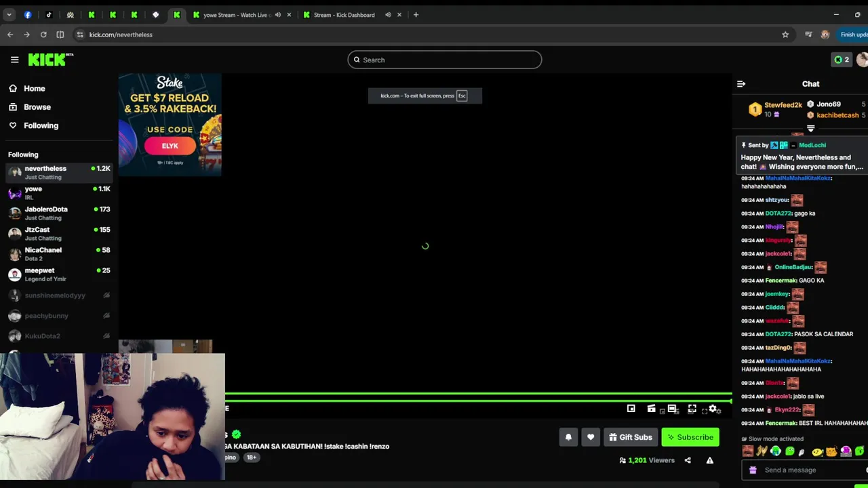Click the green notification counter badge
This screenshot has height=488, width=868.
842,60
